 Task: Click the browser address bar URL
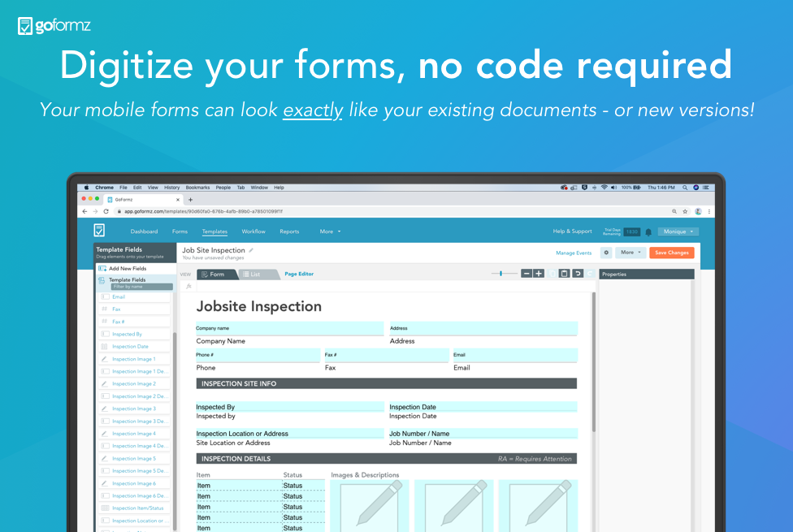click(203, 211)
